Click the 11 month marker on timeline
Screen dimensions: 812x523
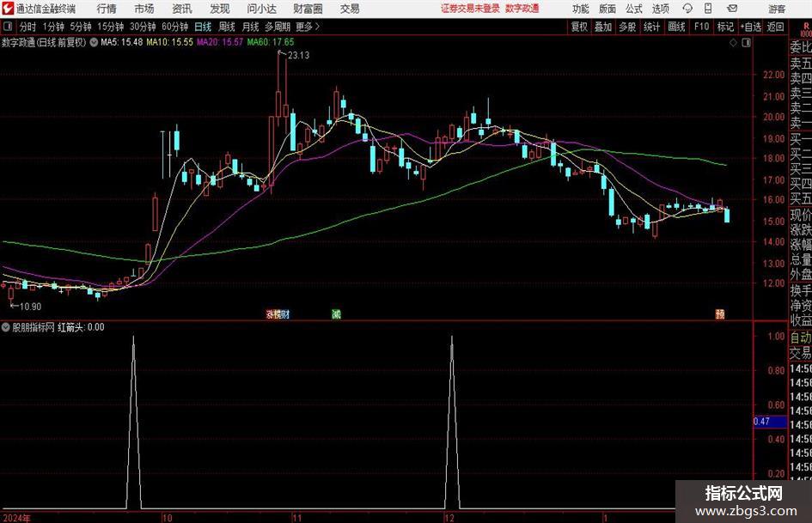pos(296,518)
